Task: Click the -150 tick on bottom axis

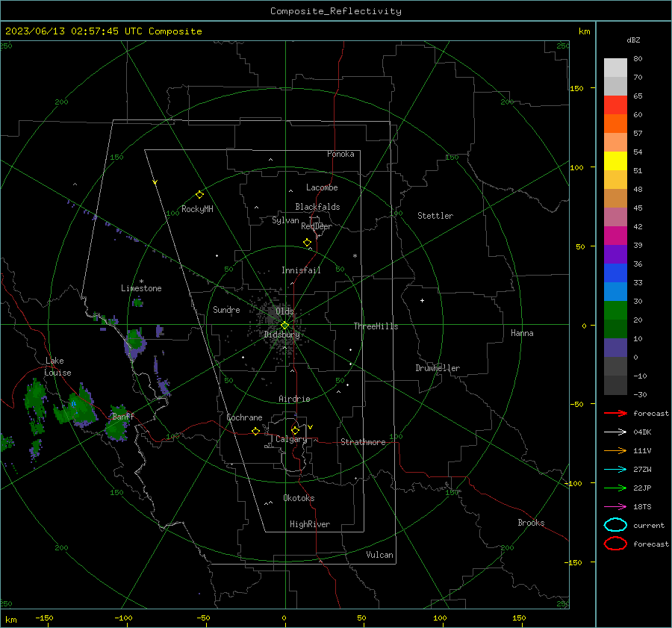Action: (x=44, y=618)
